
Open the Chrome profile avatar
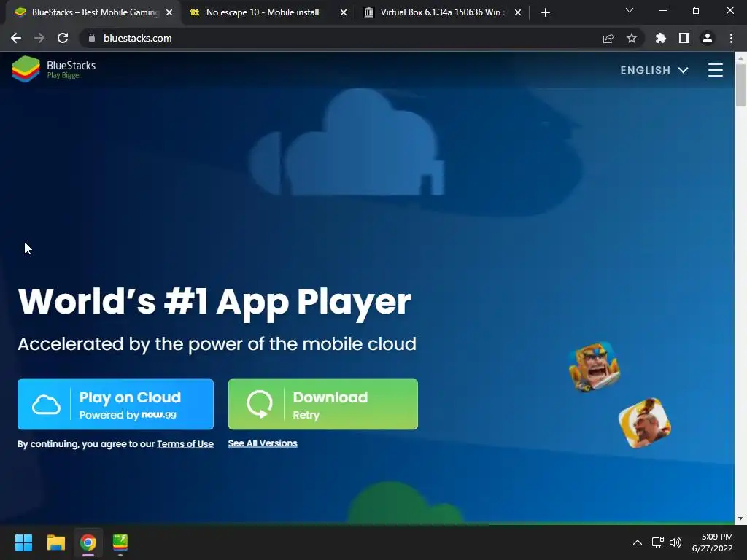pyautogui.click(x=708, y=38)
